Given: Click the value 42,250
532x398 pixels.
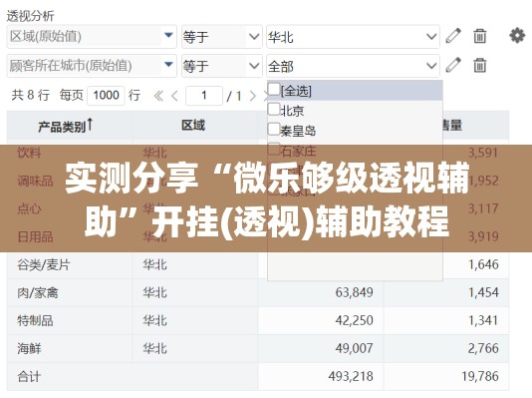Looking at the screenshot, I should 355,320.
